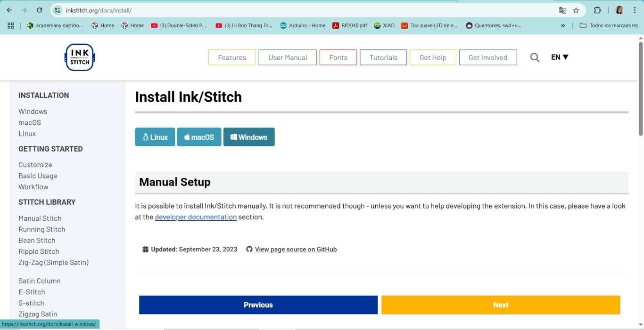Open the Quentorres GitHub bookmark
The image size is (644, 330).
click(494, 25)
